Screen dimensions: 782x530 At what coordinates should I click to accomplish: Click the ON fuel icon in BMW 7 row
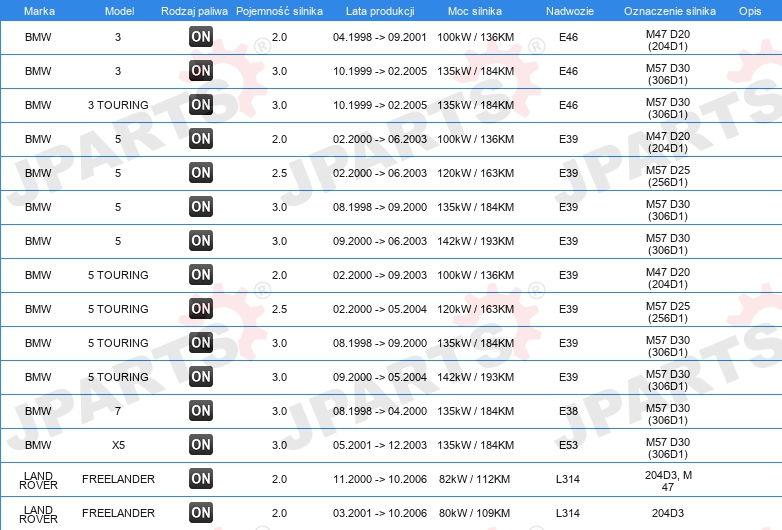coord(201,411)
